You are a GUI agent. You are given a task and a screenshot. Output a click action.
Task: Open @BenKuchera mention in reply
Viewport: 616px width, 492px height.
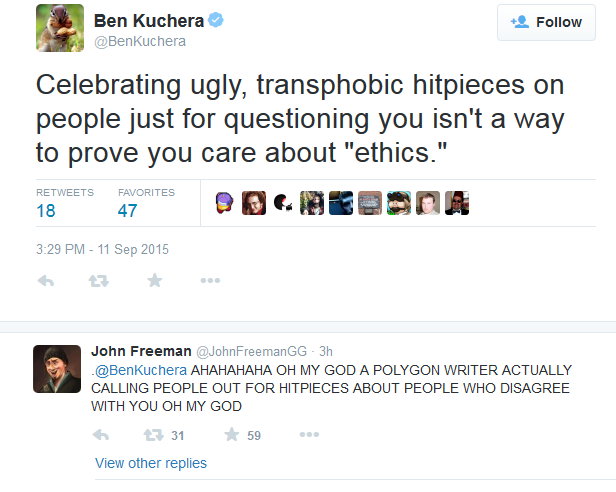(141, 370)
